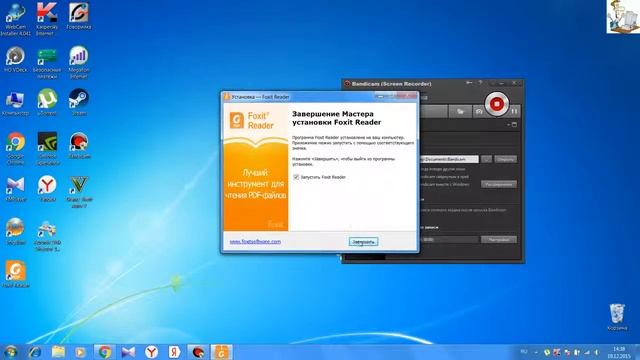Uncheck the Запустить Foxit Reader checkbox

pos(296,177)
